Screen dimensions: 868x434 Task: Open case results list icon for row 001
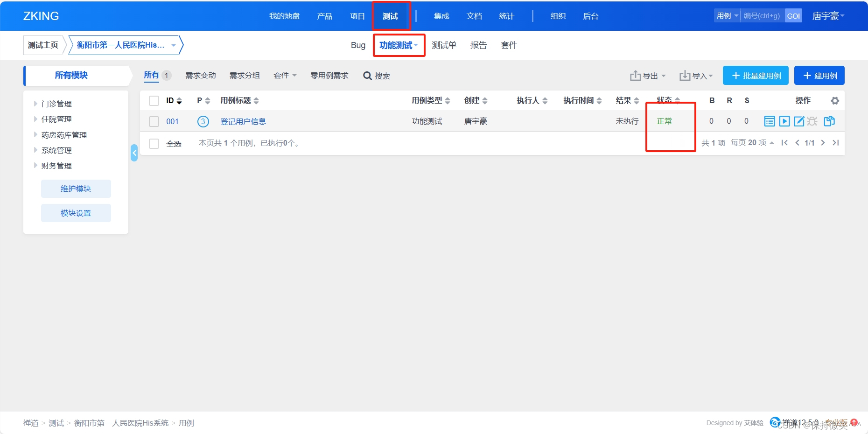pyautogui.click(x=770, y=121)
